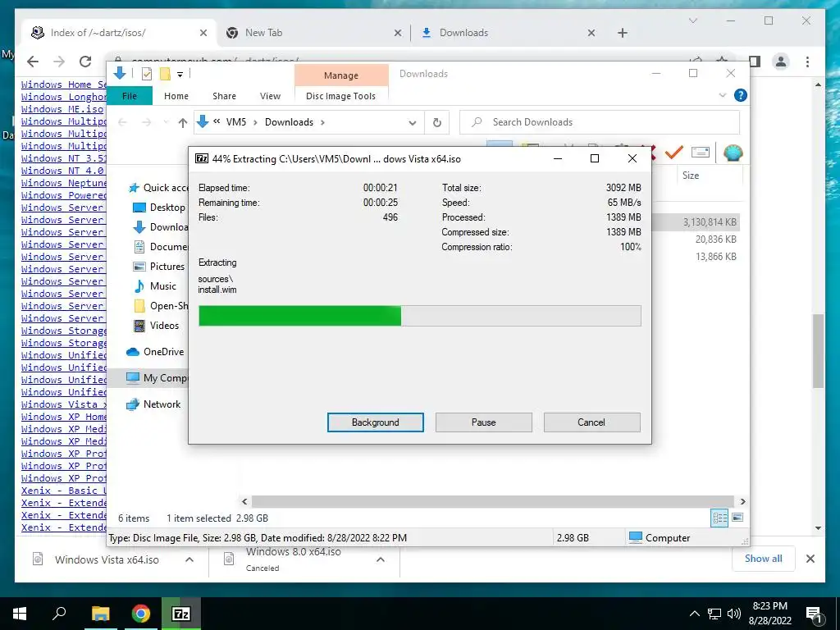Click VM5 in the address breadcrumb

(x=235, y=122)
